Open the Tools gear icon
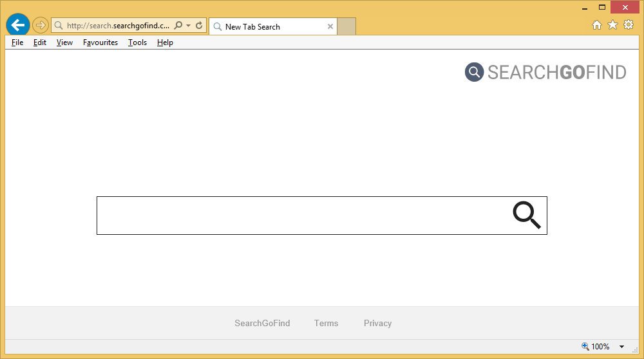The height and width of the screenshot is (359, 644). click(x=629, y=25)
